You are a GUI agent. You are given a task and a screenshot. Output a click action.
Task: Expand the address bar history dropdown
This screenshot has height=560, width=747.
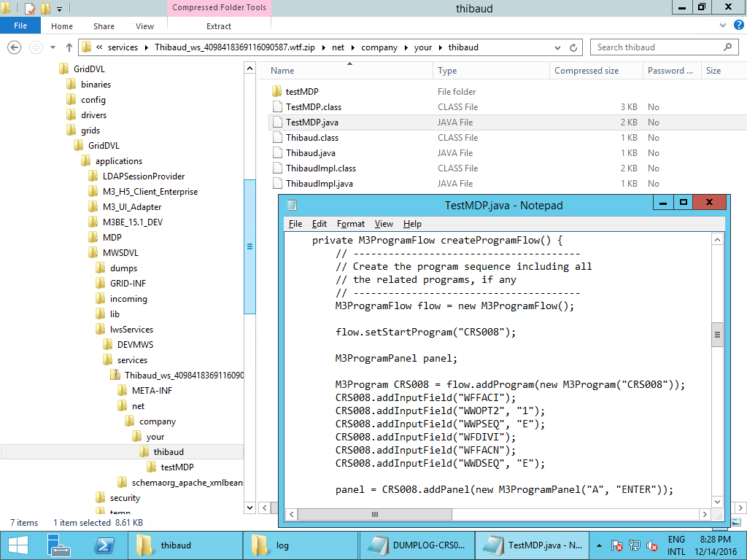coord(557,47)
